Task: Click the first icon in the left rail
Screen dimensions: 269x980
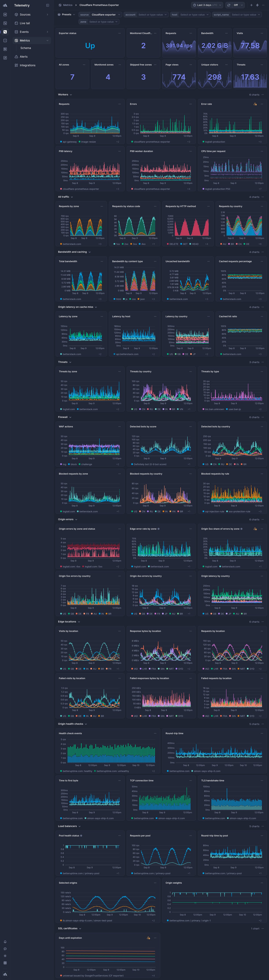Action: pos(5,14)
